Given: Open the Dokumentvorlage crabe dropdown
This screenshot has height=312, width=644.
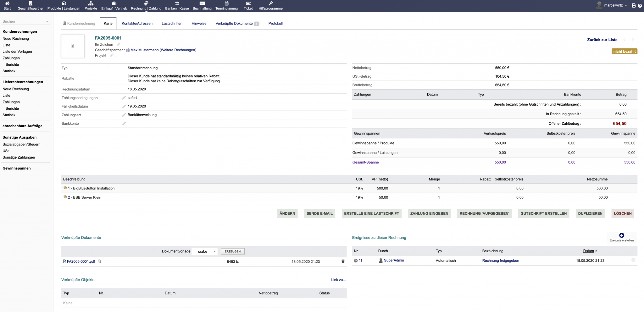Looking at the screenshot, I should pyautogui.click(x=205, y=251).
